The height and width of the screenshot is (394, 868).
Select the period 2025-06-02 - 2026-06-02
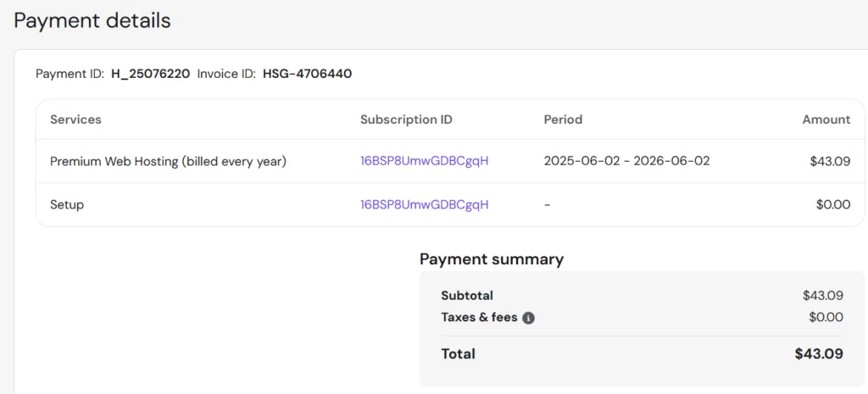pyautogui.click(x=626, y=161)
